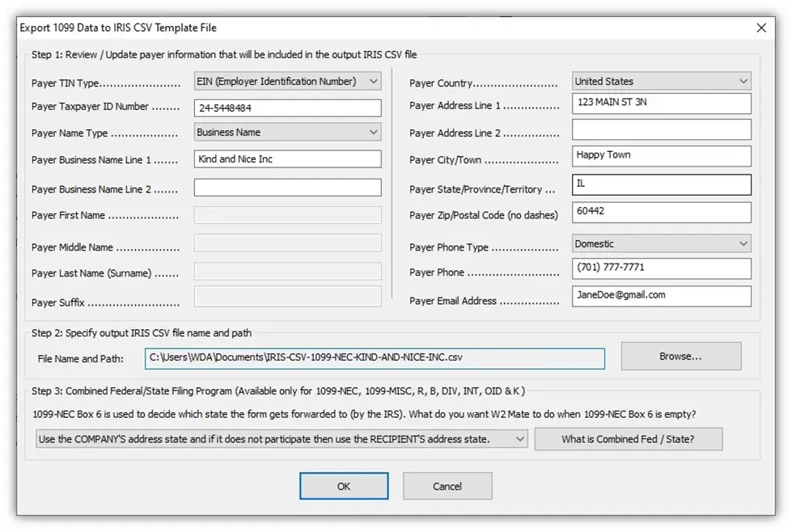The width and height of the screenshot is (792, 532).
Task: Click the Payer Zip/Postal Code field
Action: [662, 213]
